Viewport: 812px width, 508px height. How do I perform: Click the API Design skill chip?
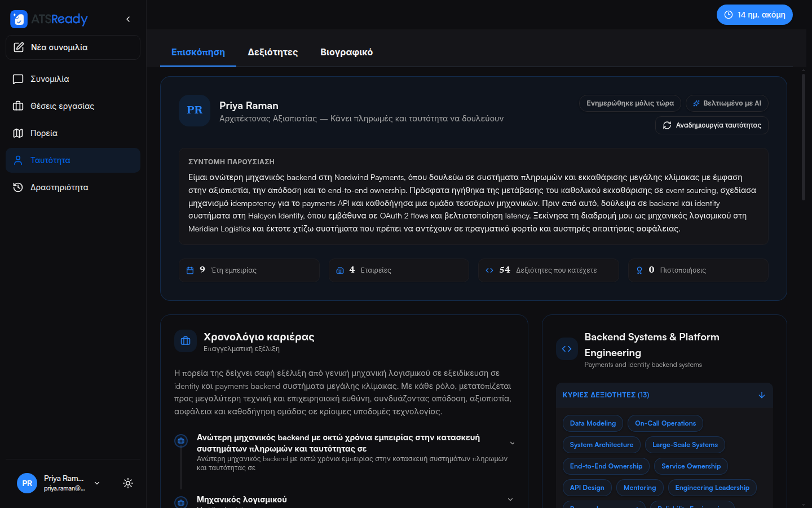tap(587, 488)
